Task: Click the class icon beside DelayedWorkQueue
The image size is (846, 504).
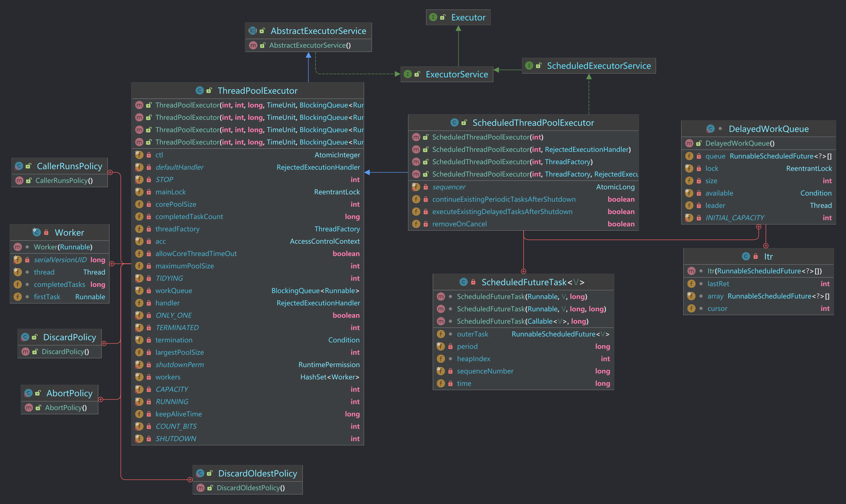Action: click(x=710, y=129)
